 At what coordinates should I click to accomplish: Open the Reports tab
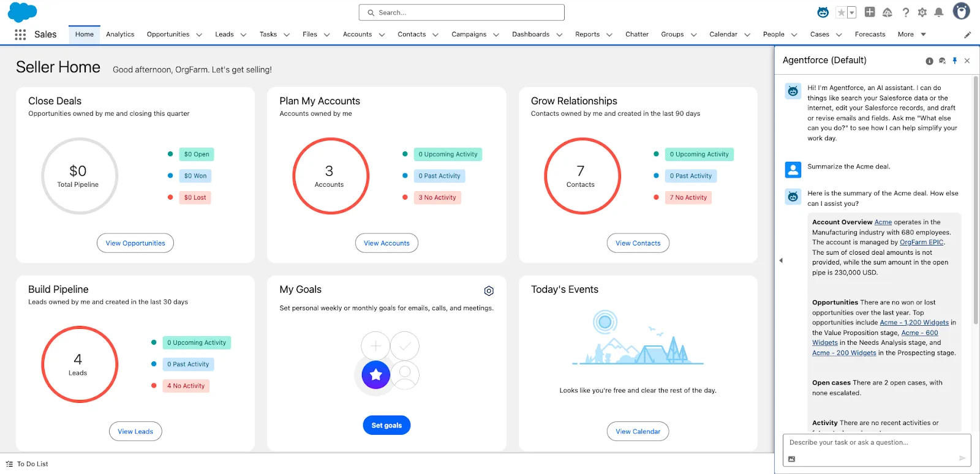[587, 34]
